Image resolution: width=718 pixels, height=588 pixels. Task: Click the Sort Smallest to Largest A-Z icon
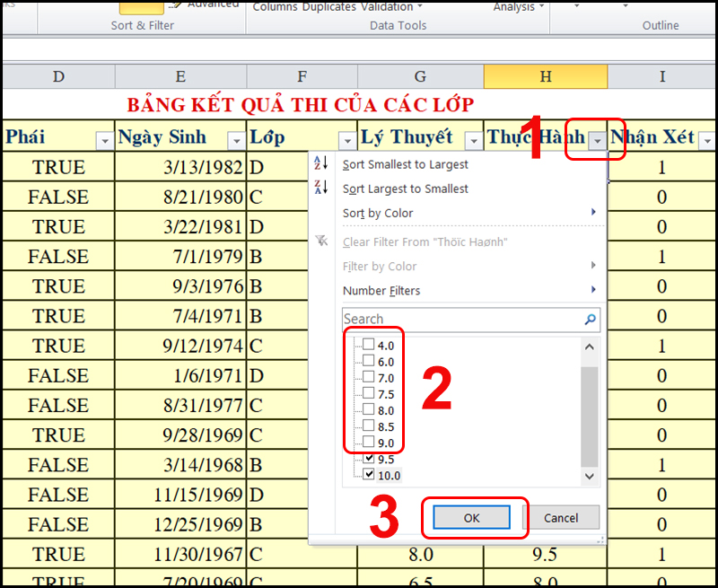[321, 164]
